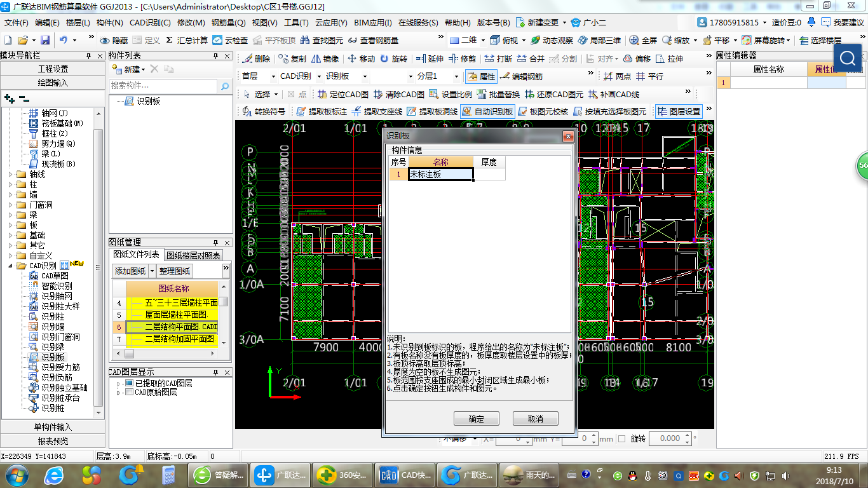Open 云检查 cloud check tool
The image size is (868, 488).
230,40
